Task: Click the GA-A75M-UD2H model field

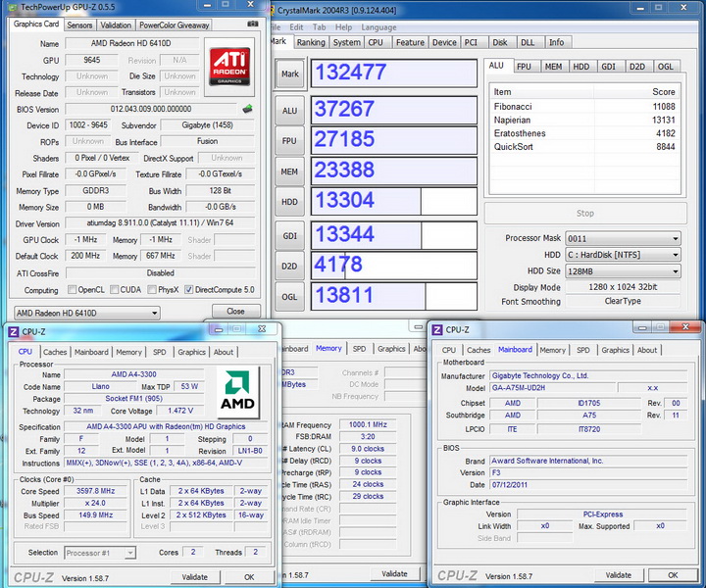Action: 553,388
